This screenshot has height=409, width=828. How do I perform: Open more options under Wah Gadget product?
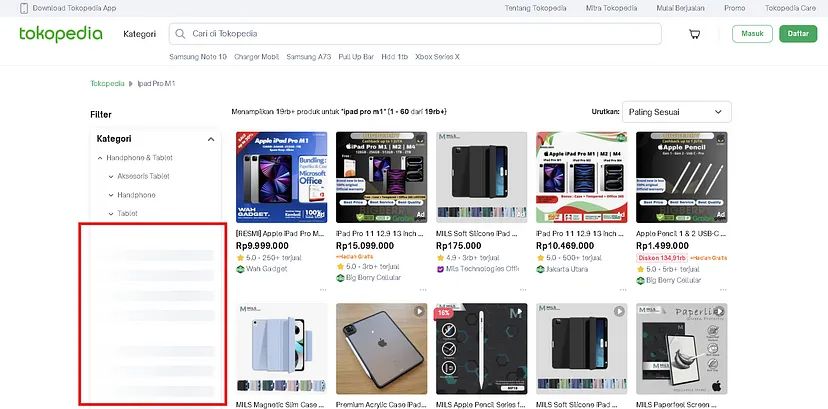click(323, 289)
